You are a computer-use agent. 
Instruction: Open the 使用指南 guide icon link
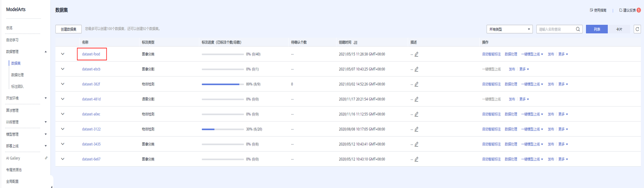pos(592,10)
